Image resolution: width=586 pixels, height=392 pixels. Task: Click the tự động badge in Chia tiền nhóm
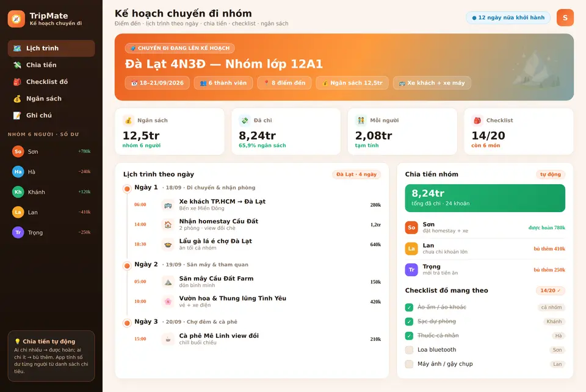click(551, 174)
